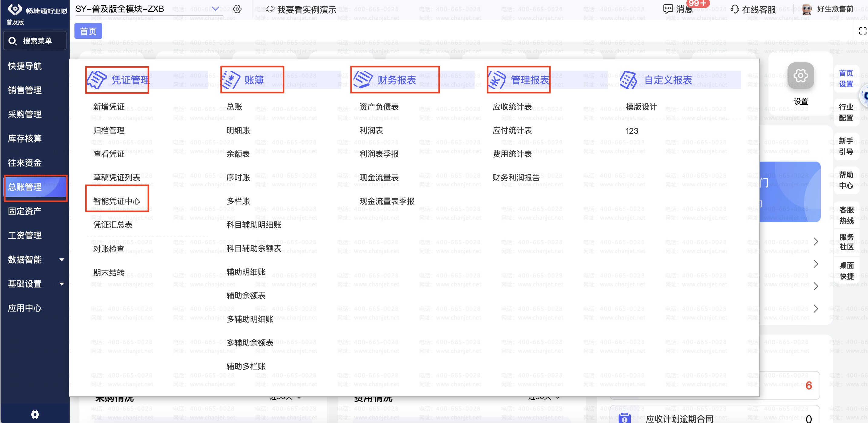Click the 账簿 ledger icon

click(x=231, y=80)
